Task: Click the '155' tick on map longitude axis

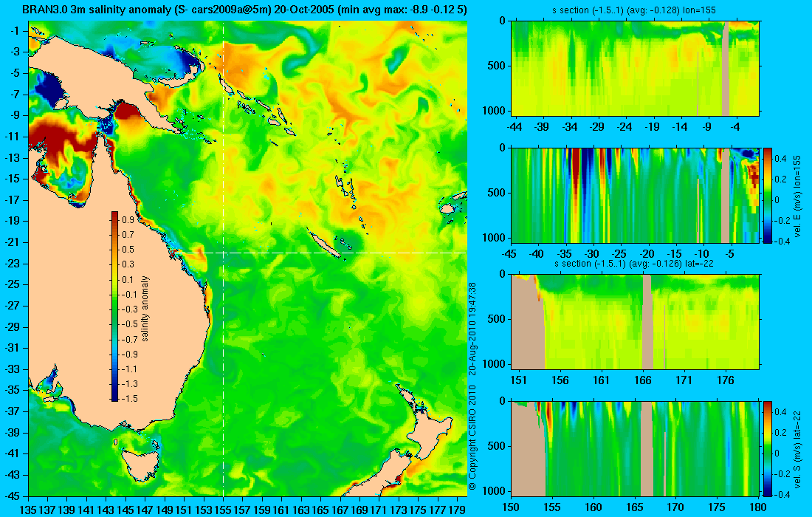Action: (x=223, y=510)
